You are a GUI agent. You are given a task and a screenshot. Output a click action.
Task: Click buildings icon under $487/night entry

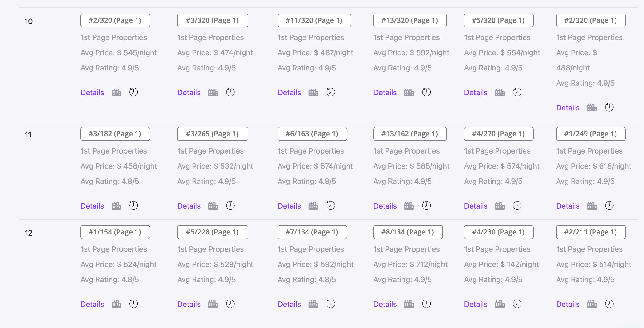313,92
